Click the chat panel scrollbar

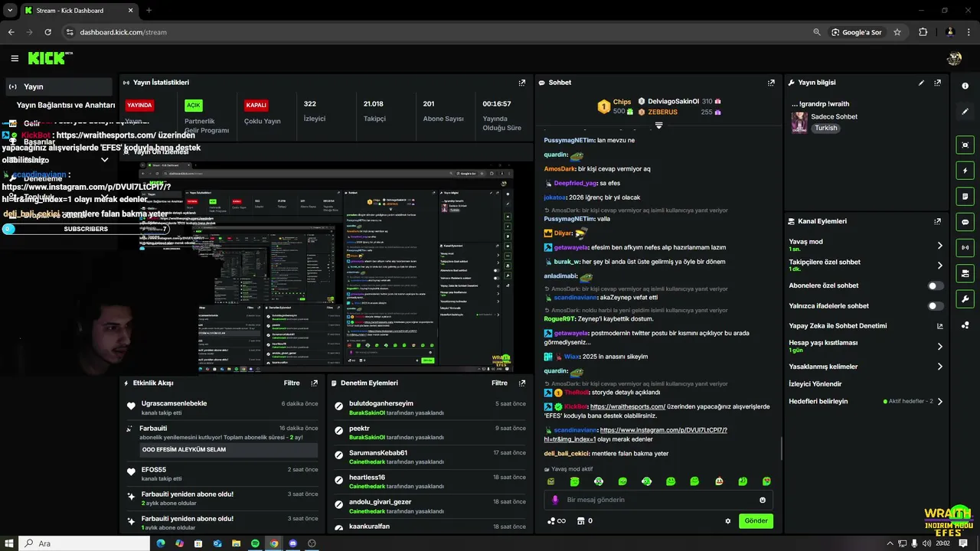click(781, 448)
